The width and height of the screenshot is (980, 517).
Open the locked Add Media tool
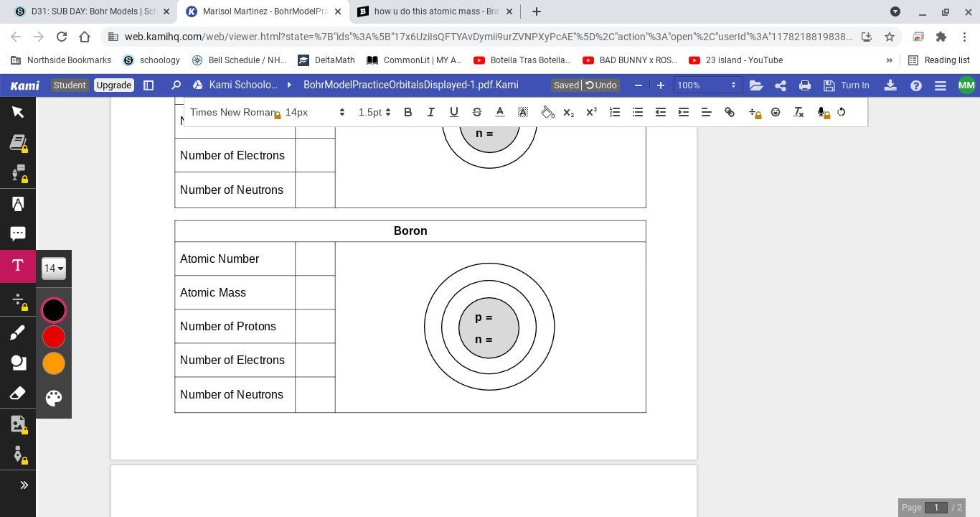pos(18,424)
